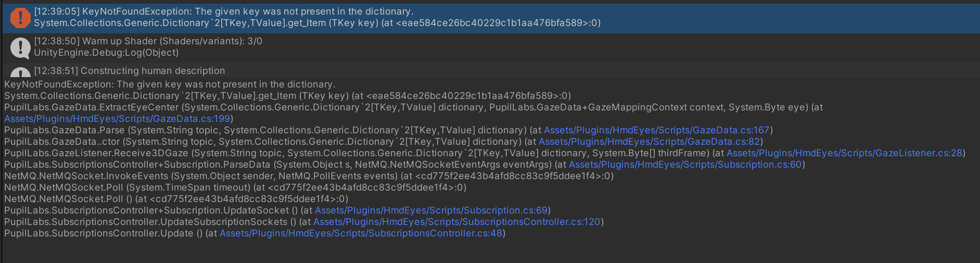
Task: Click the warning icon beside Warm up Shader log
Action: coord(20,48)
